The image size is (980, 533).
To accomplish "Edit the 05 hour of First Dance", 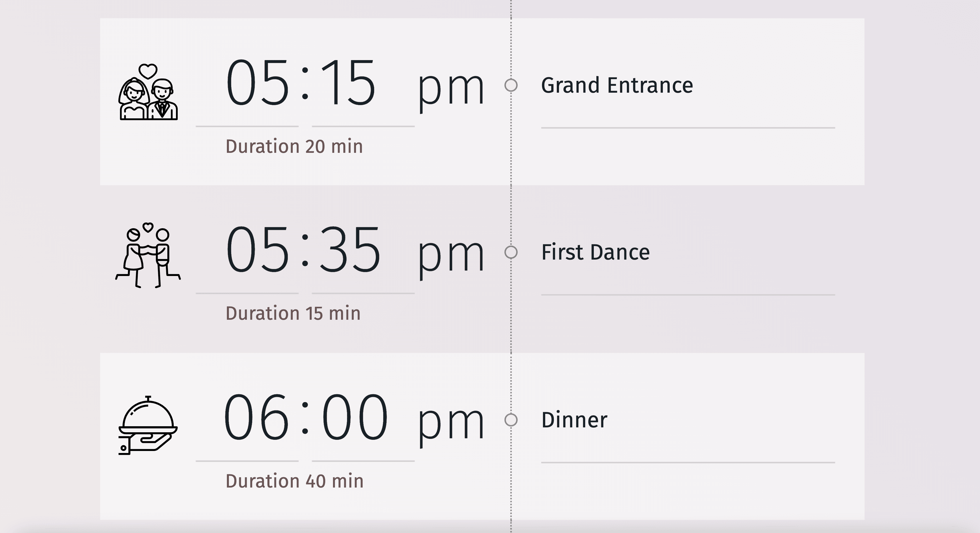I will pos(258,250).
